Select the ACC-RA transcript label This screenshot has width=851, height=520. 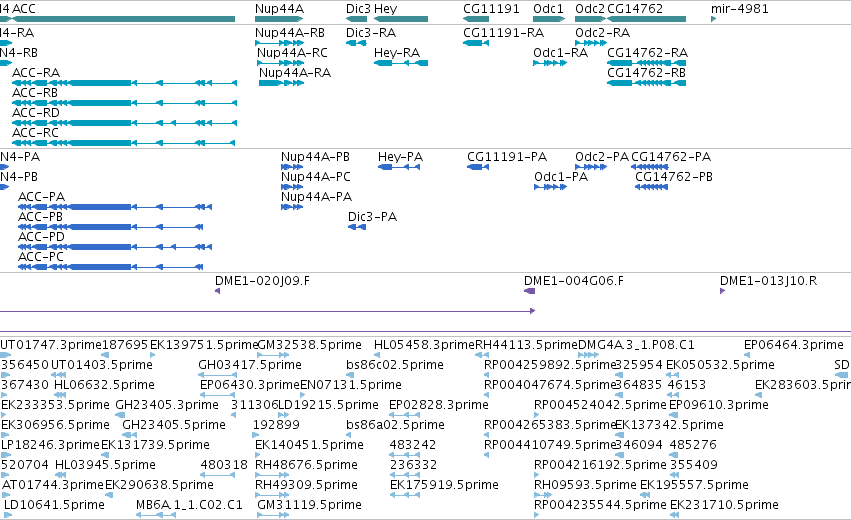(36, 73)
